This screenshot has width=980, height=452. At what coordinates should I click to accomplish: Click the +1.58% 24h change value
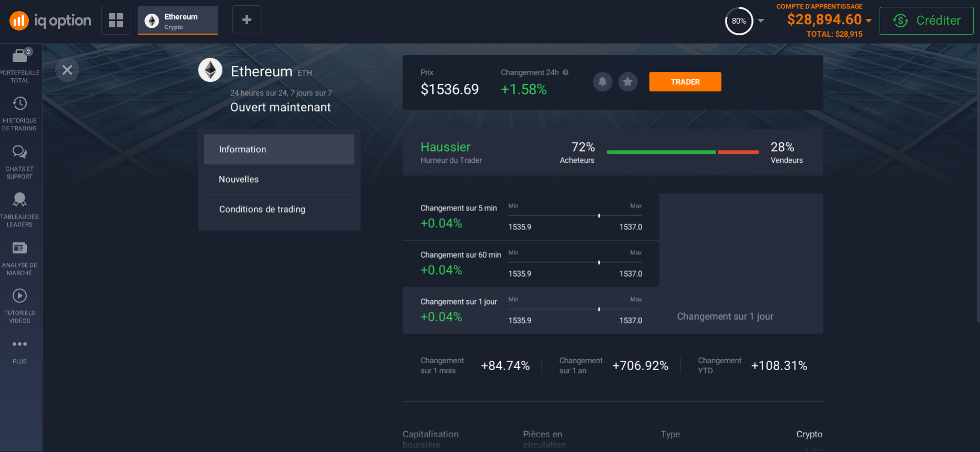[524, 89]
